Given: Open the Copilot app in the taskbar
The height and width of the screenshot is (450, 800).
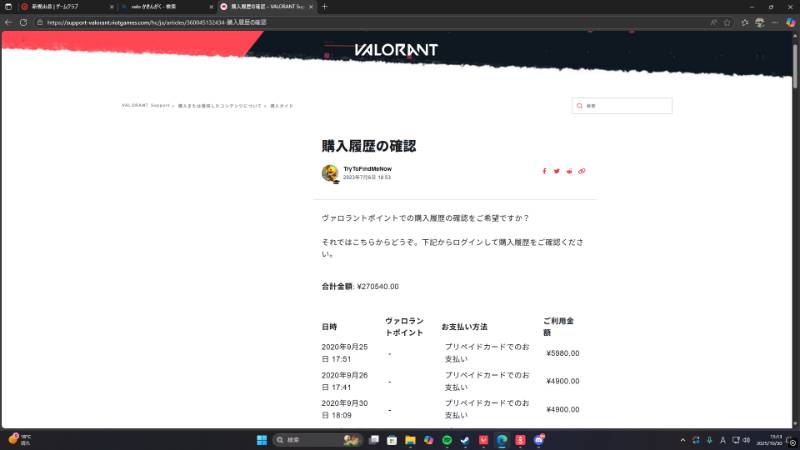Looking at the screenshot, I should click(429, 440).
